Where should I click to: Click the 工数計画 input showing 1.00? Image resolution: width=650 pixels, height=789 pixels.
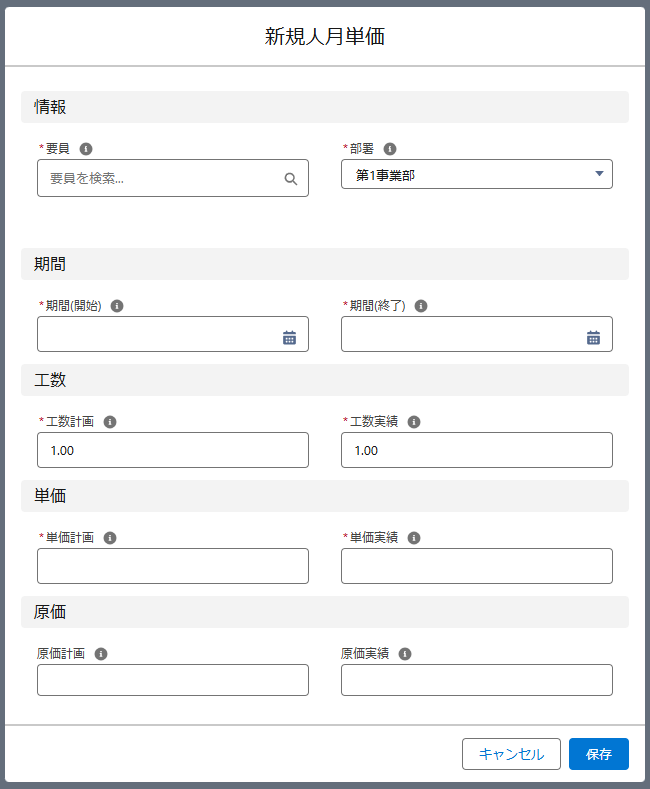173,450
